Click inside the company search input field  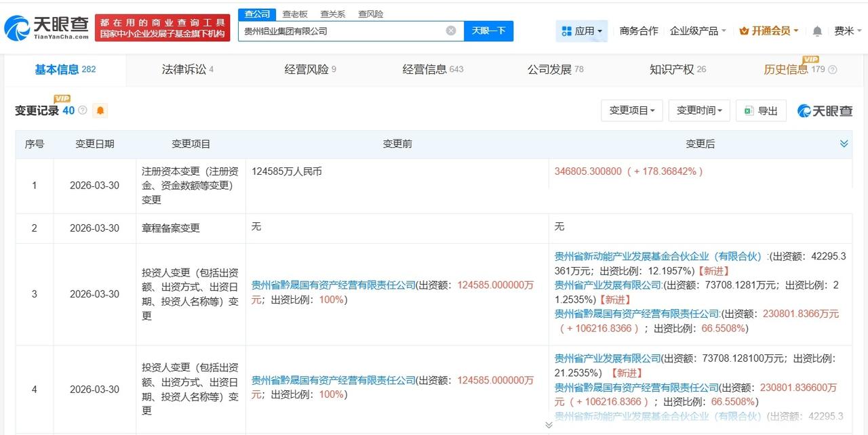339,31
